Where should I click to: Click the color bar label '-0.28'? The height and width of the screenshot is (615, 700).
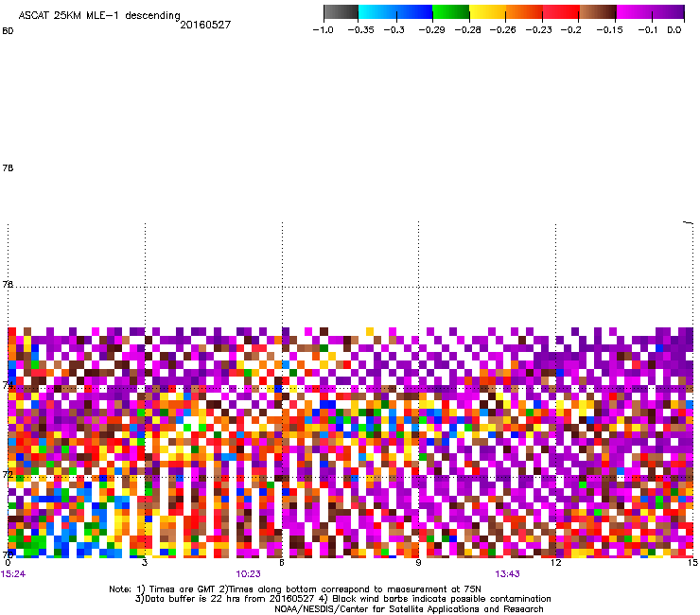pos(467,30)
